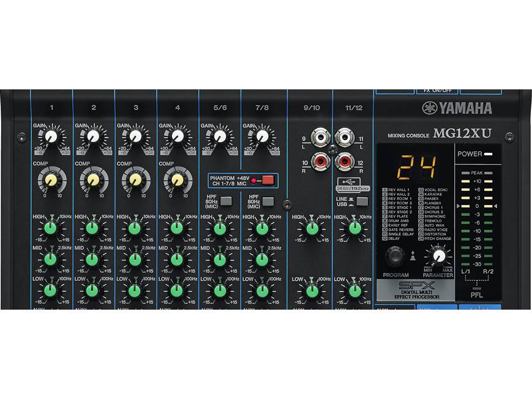Screen dimensions: 532x399
Task: Select REV HALL 1 from the effect list
Action: pyautogui.click(x=395, y=189)
